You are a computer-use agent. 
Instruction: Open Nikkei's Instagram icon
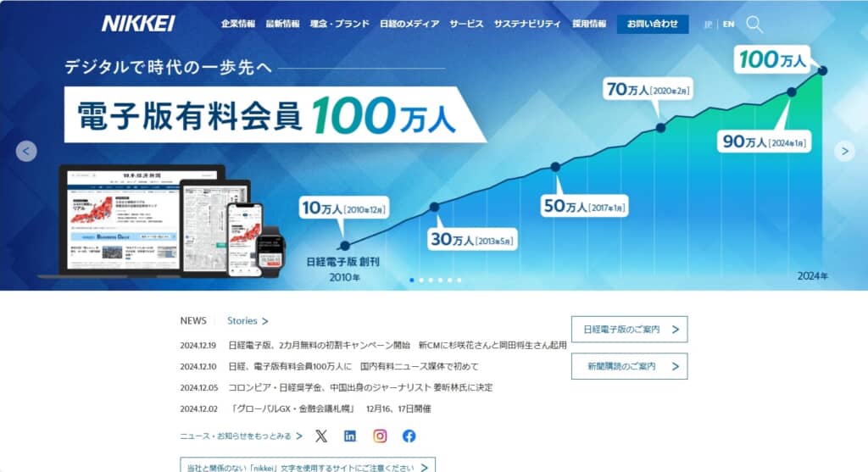[380, 436]
